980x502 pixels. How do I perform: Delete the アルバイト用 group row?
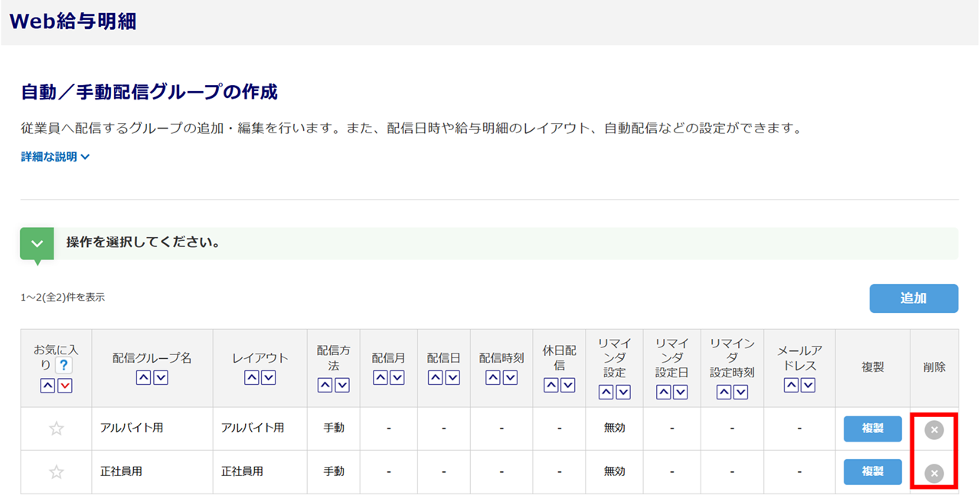933,430
